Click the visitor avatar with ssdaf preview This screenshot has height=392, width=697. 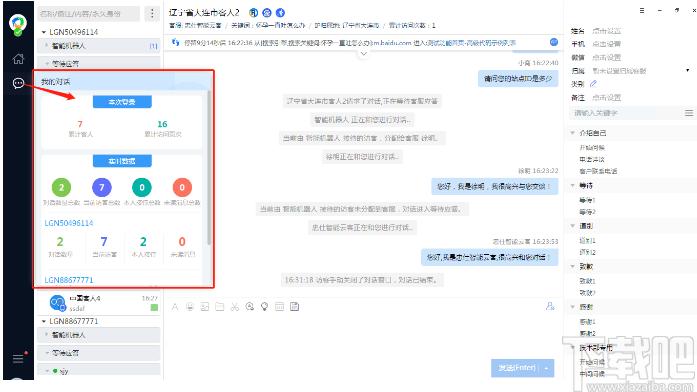[x=57, y=303]
